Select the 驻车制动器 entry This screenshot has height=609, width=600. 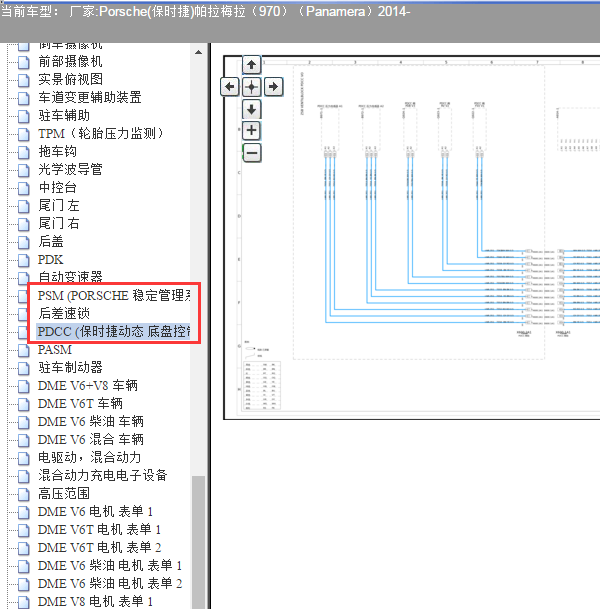(70, 367)
